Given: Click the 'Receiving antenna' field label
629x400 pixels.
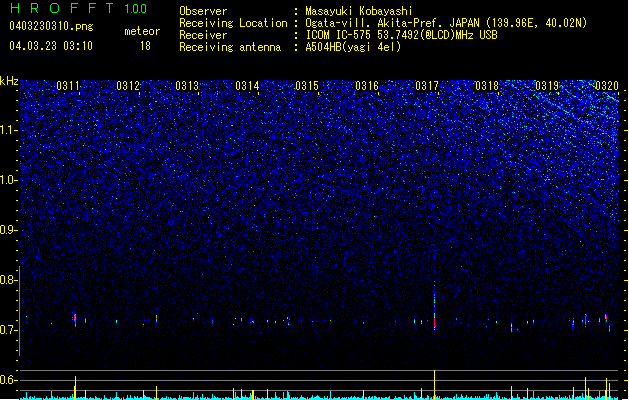Looking at the screenshot, I should [x=230, y=47].
